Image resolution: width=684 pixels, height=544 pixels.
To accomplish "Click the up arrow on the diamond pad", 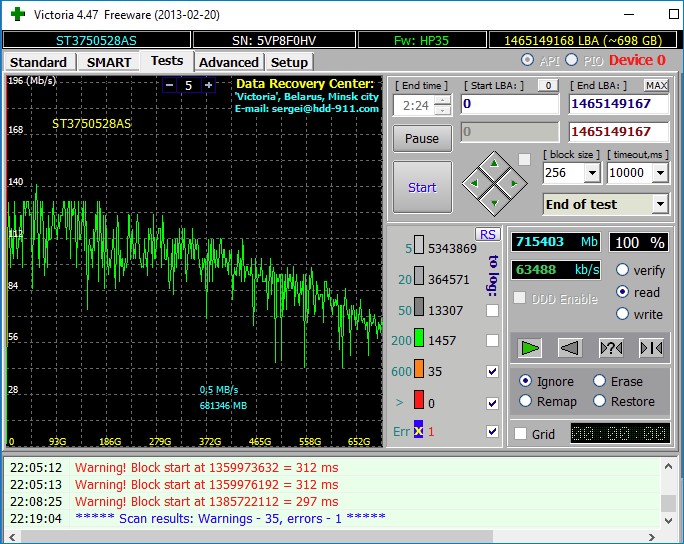I will [493, 163].
